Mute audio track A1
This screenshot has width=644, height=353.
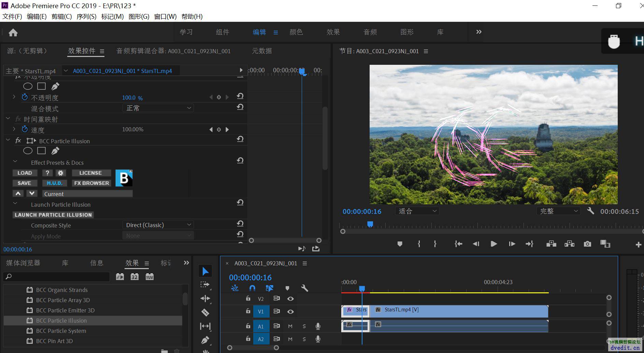[x=290, y=326]
